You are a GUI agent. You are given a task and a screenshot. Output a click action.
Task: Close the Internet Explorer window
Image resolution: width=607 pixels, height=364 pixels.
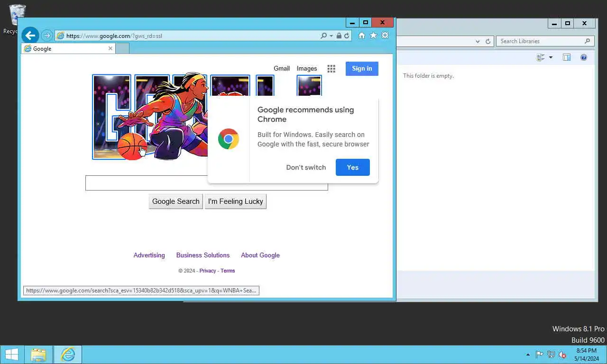(x=383, y=22)
